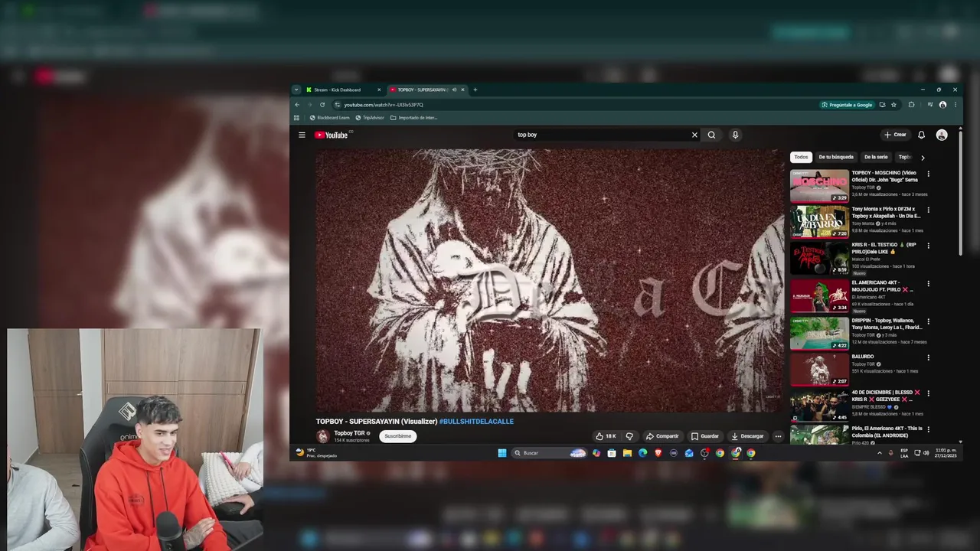Viewport: 980px width, 551px height.
Task: Save video with Guardar button
Action: 705,436
